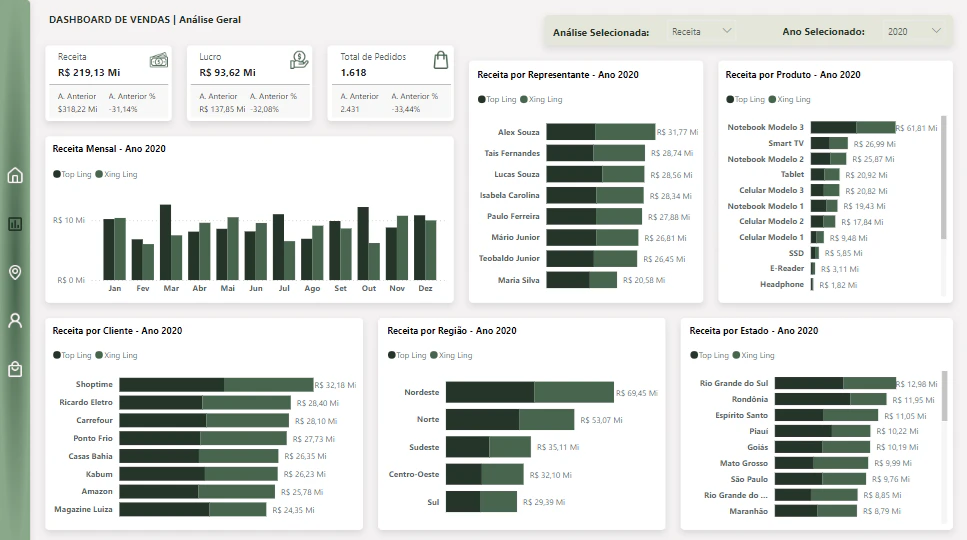Click the bag icon on Total de Pedidos card
This screenshot has width=967, height=540.
[440, 60]
